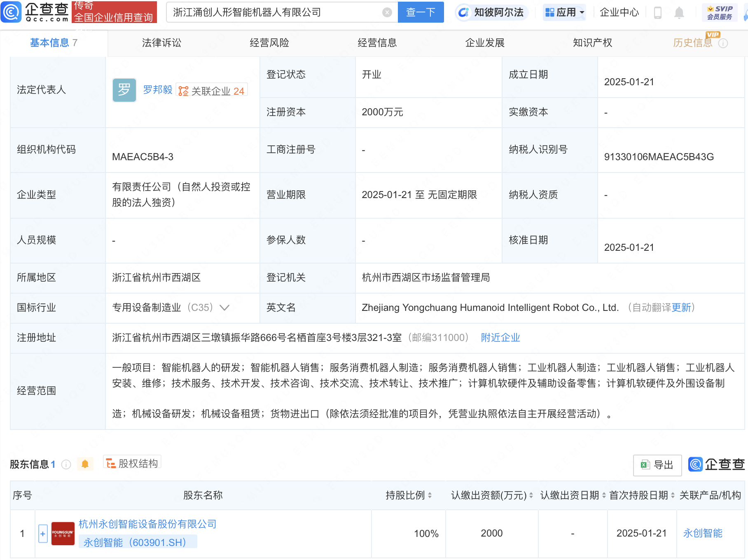
Task: Click the shareholder alert bell icon
Action: click(x=85, y=464)
